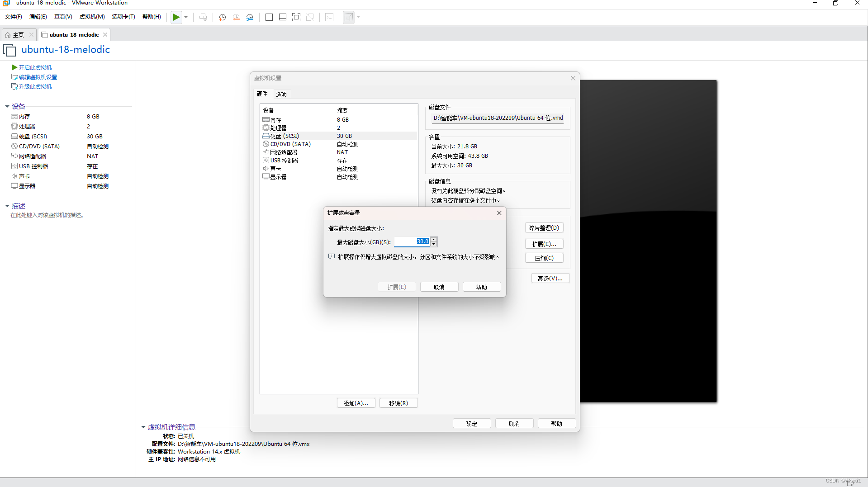Collapse the 虚拟机详细信息 section

click(x=143, y=427)
